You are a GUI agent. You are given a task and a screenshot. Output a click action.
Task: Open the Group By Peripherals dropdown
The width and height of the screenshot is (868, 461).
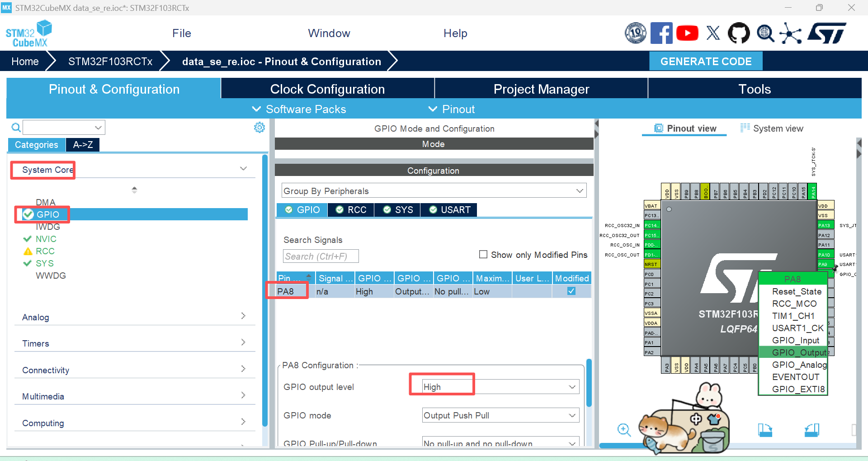coord(434,191)
